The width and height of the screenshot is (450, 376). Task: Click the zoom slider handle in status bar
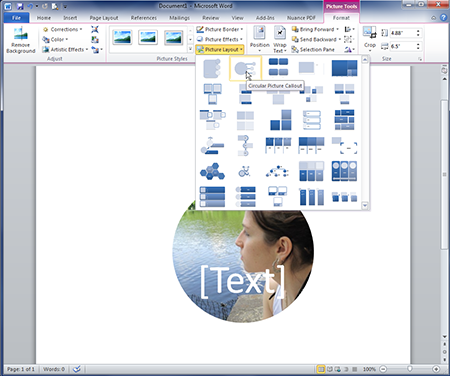[410, 369]
